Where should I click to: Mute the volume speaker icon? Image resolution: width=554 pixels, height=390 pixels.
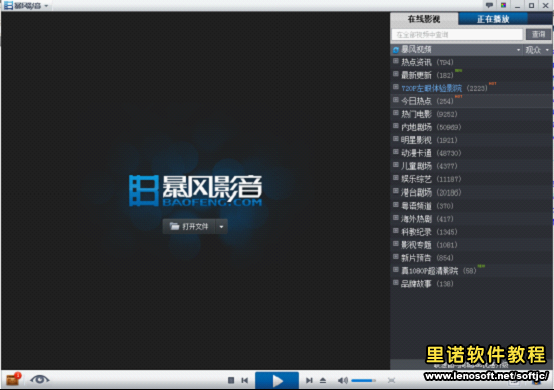pos(342,380)
